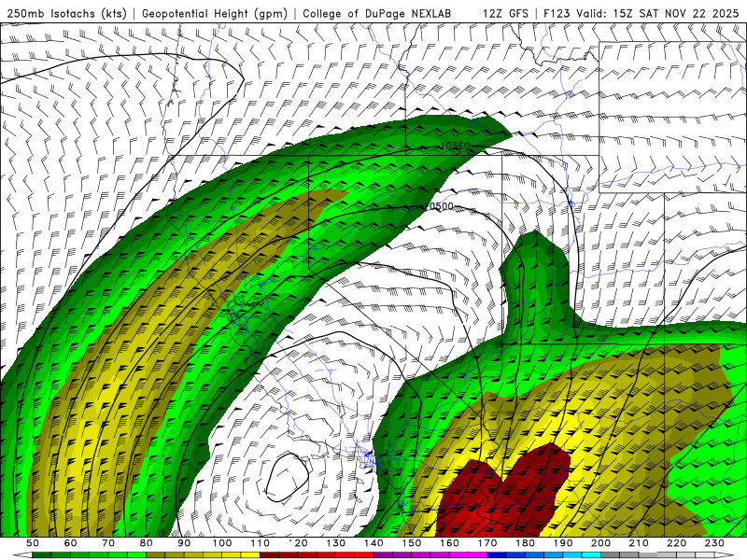
Task: Click the "250mb Isotachs (kts)" title text
Action: coord(66,14)
